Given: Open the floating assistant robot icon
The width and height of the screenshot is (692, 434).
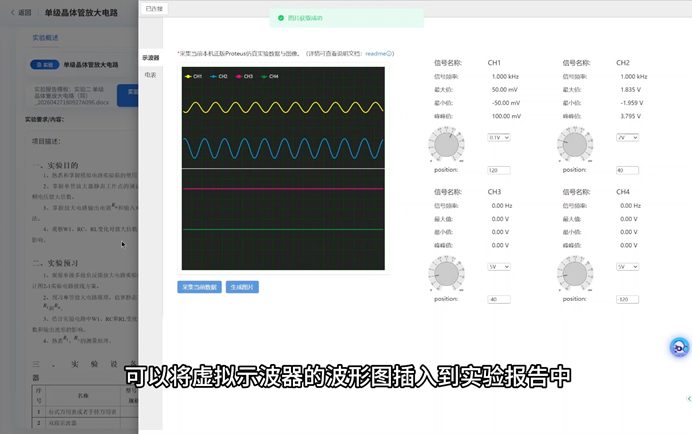Looking at the screenshot, I should point(679,347).
